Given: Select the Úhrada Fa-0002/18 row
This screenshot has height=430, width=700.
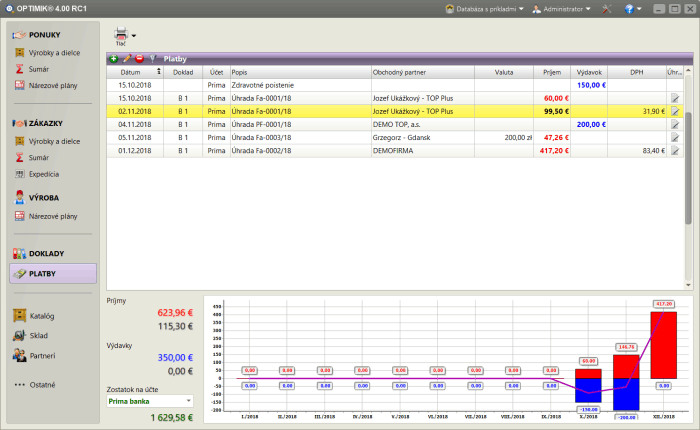Looking at the screenshot, I should point(395,150).
